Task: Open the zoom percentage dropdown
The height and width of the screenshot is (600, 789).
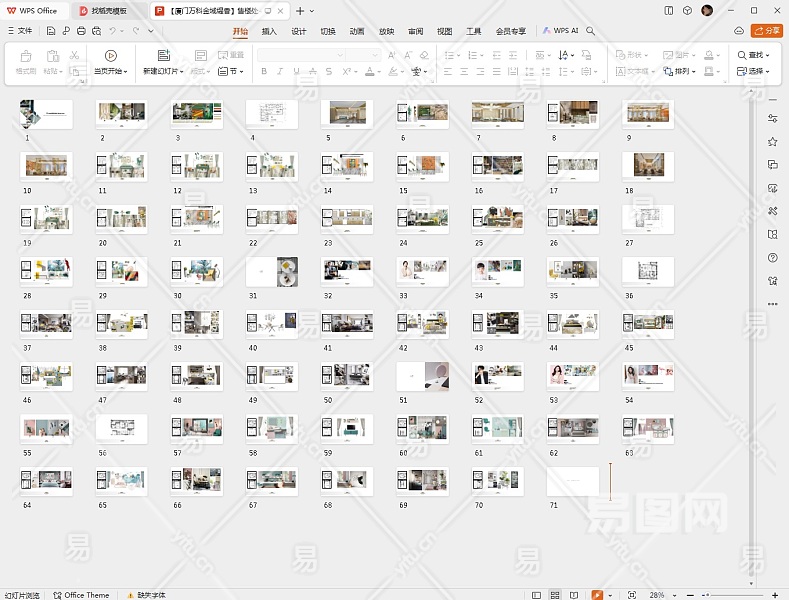Action: pos(661,595)
